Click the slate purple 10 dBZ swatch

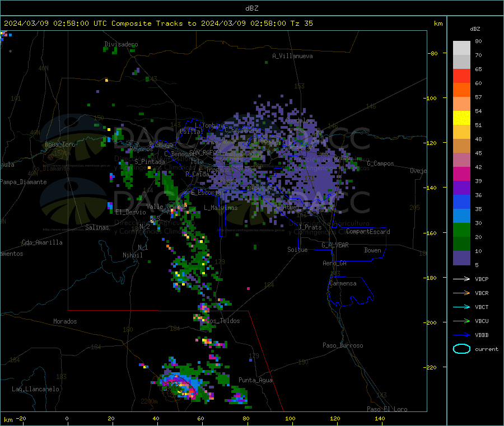[x=461, y=258]
